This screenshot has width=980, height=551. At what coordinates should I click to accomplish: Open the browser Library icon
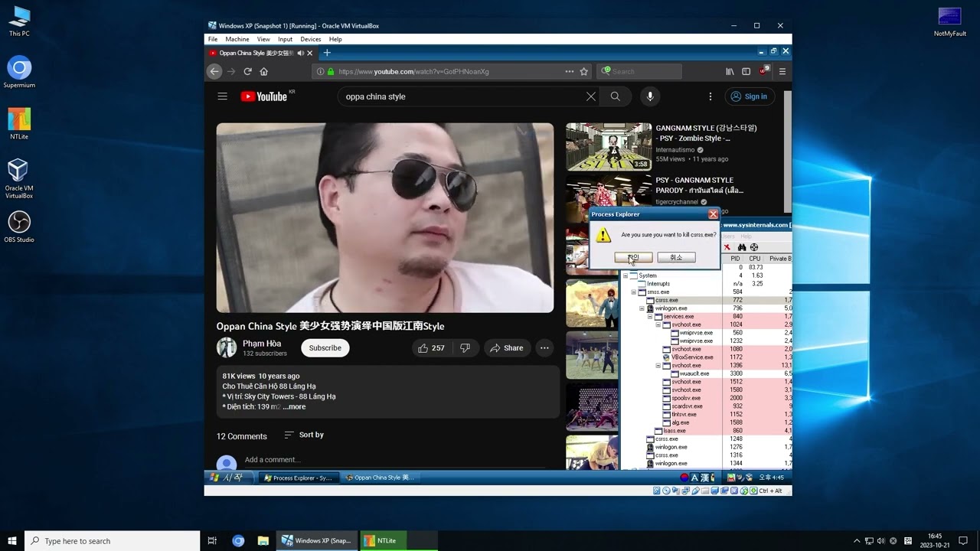coord(730,71)
